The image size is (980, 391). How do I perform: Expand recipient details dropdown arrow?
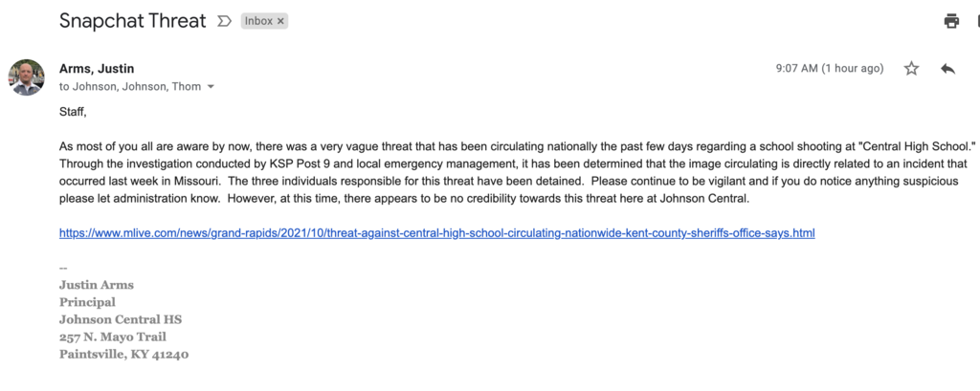coord(211,87)
